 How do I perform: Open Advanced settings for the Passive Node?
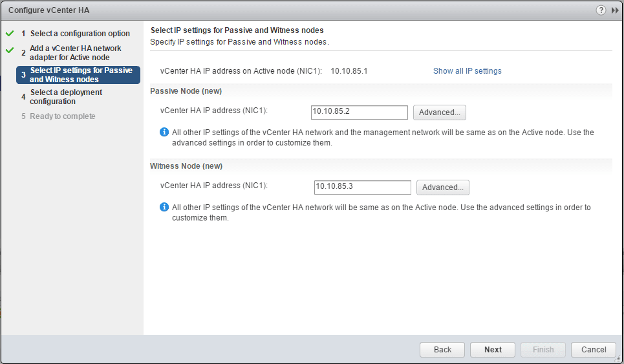[439, 112]
